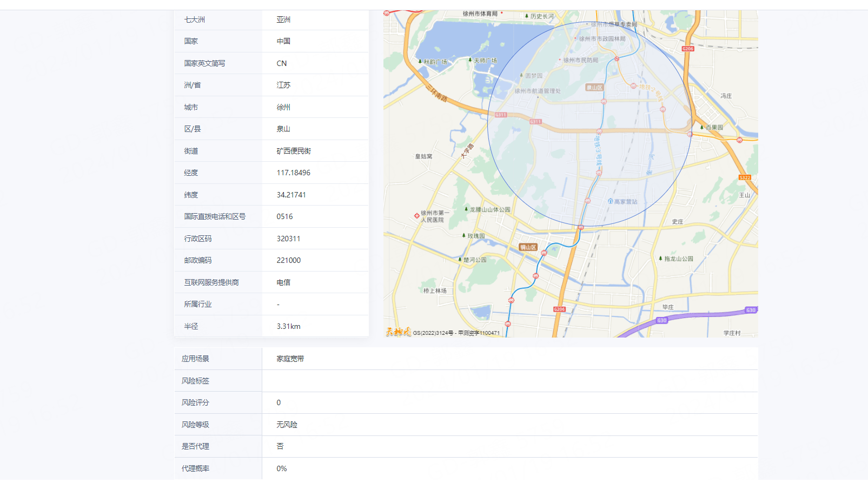This screenshot has width=868, height=489.
Task: Select the latitude value 34.21741
Action: point(291,195)
